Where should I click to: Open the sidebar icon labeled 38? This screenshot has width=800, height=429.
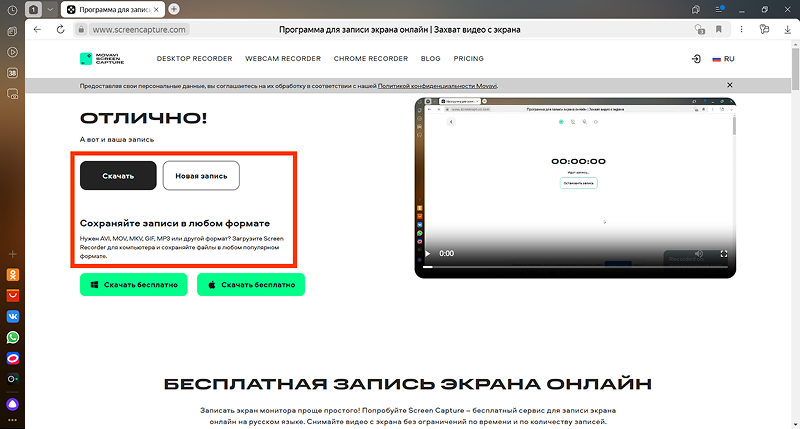(12, 73)
